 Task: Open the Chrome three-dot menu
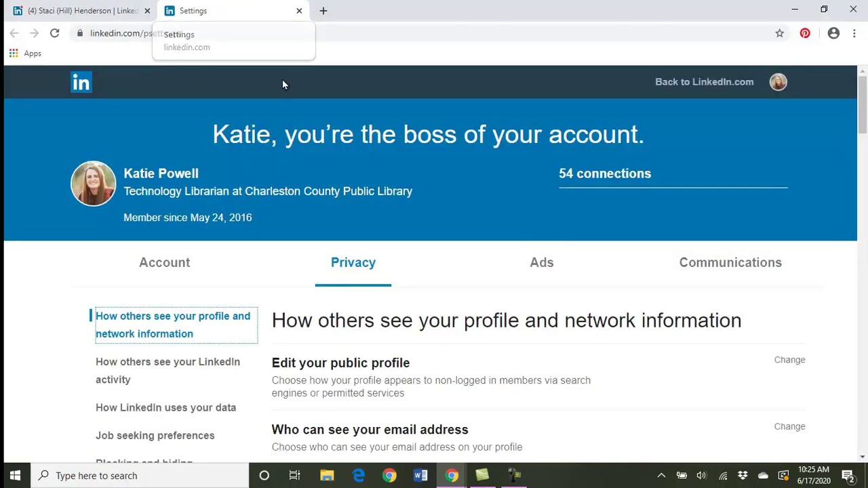pos(854,33)
